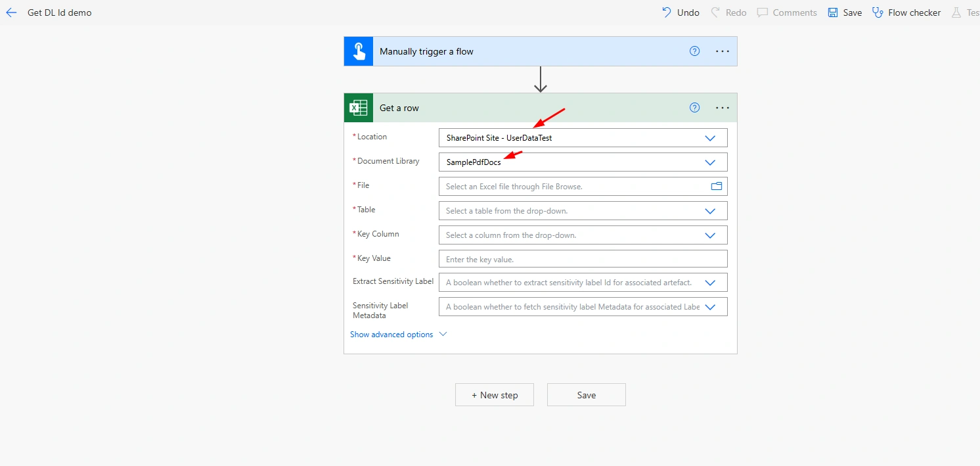Open the Sensitivity Label Metadata dropdown
This screenshot has height=466, width=980.
(x=710, y=307)
